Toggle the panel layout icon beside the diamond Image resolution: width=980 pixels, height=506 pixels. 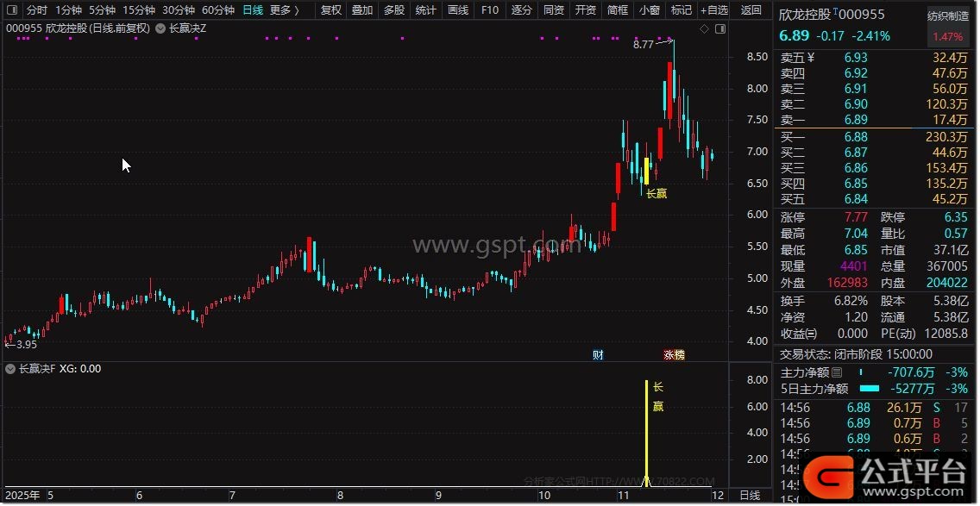tap(719, 28)
